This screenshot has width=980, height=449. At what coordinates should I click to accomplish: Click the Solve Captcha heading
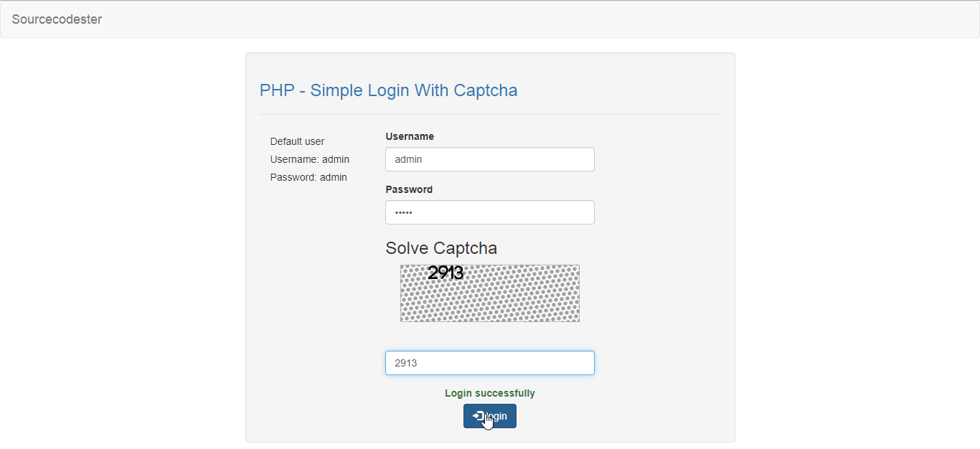pos(441,248)
